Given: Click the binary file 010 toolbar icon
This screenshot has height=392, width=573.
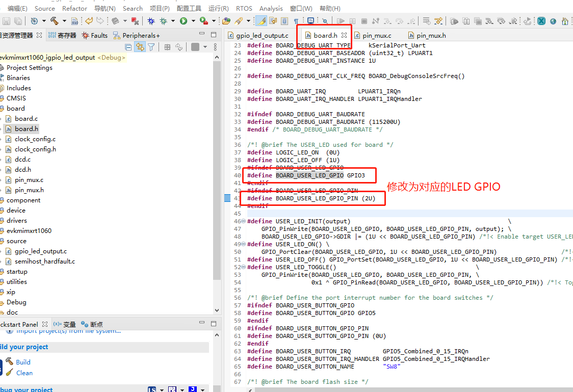Looking at the screenshot, I should tap(74, 21).
